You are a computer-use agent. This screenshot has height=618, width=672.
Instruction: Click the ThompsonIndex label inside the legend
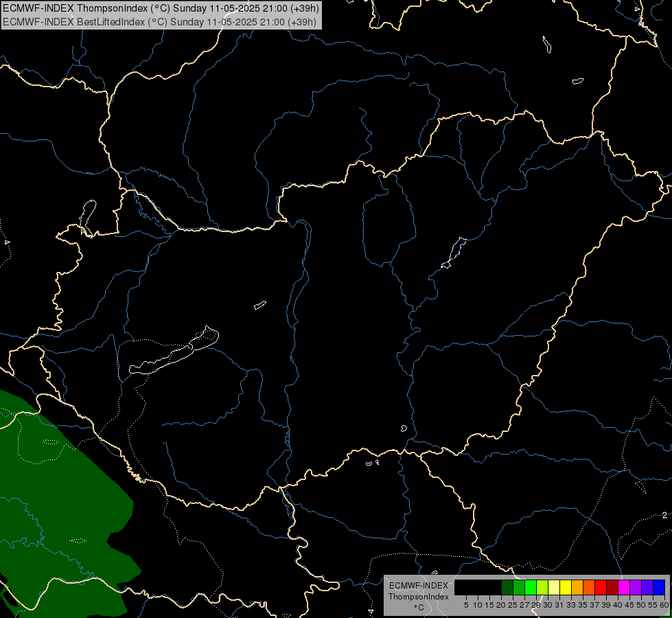[x=419, y=597]
